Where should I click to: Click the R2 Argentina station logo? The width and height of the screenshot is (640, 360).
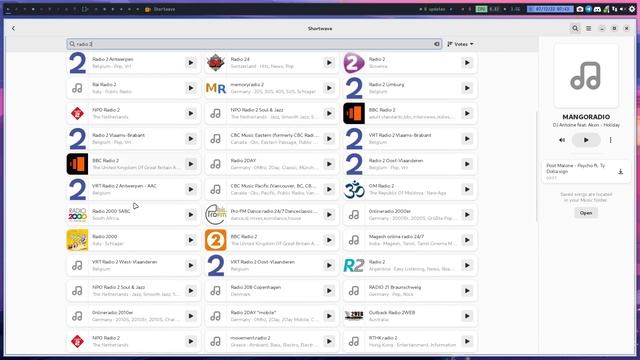[x=353, y=265]
